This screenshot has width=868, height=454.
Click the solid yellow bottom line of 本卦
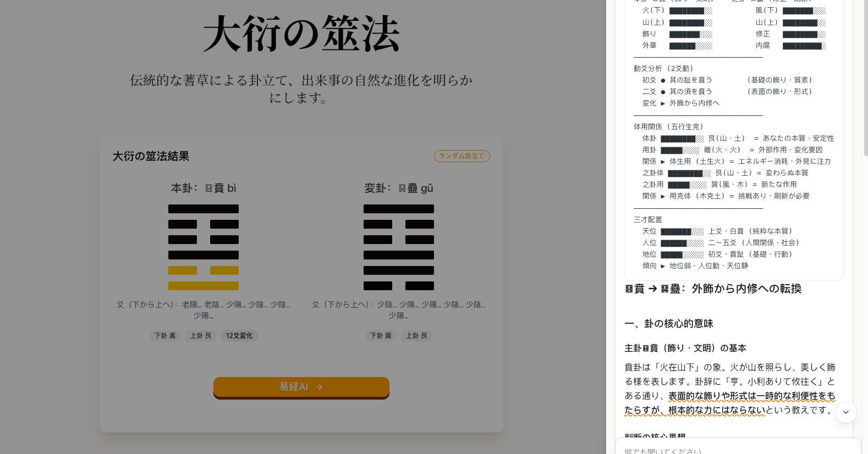point(204,286)
